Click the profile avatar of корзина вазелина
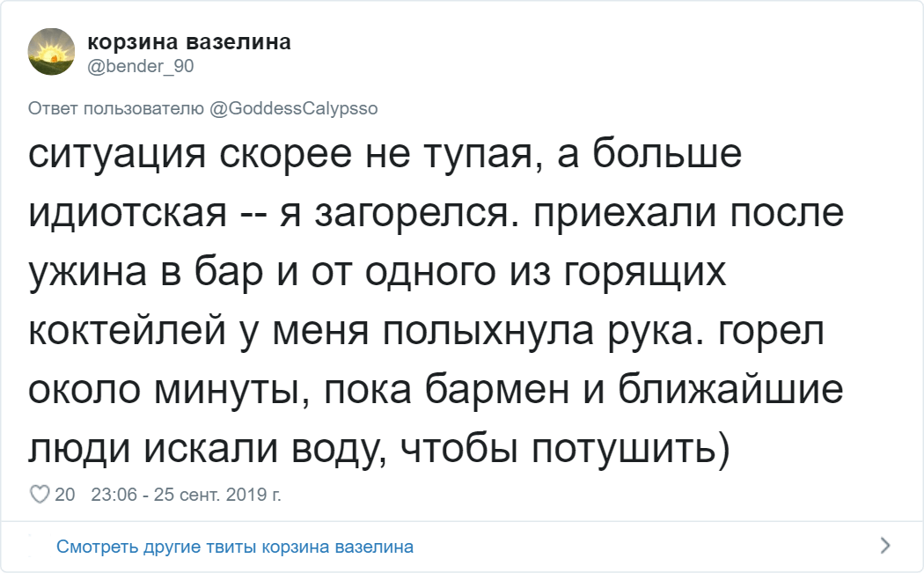This screenshot has width=924, height=573. coord(51,50)
